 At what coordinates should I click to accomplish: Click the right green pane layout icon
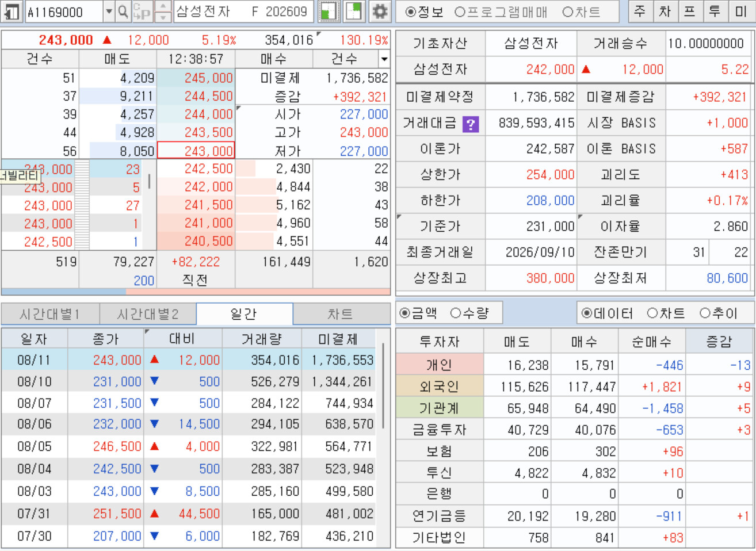point(353,12)
